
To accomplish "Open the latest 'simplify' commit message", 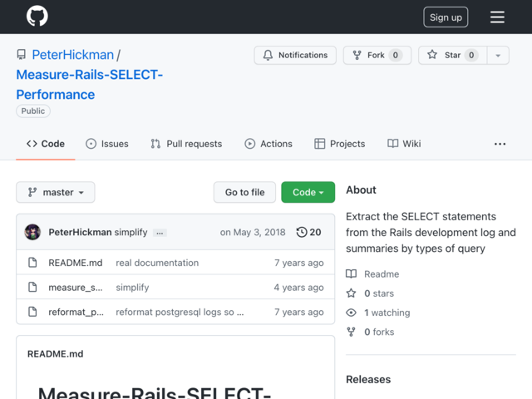I will [131, 232].
